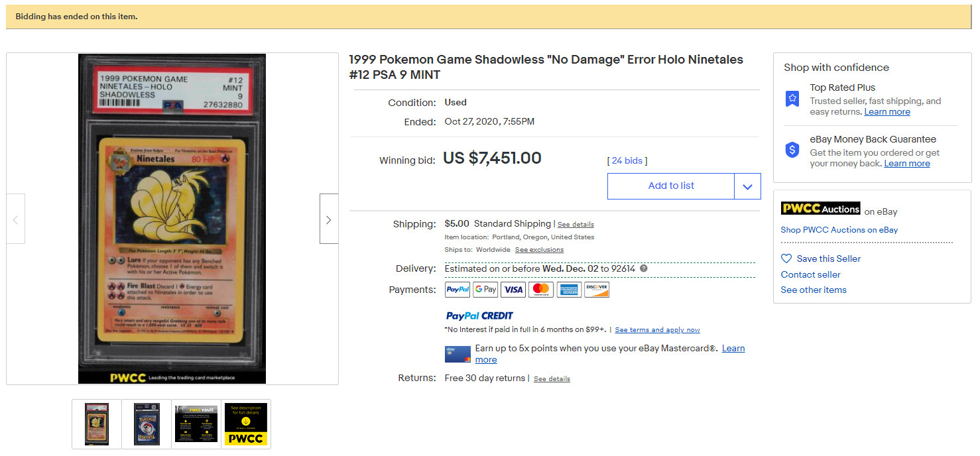Click the Contact seller link
Viewport: 980px width, 456px height.
[810, 274]
